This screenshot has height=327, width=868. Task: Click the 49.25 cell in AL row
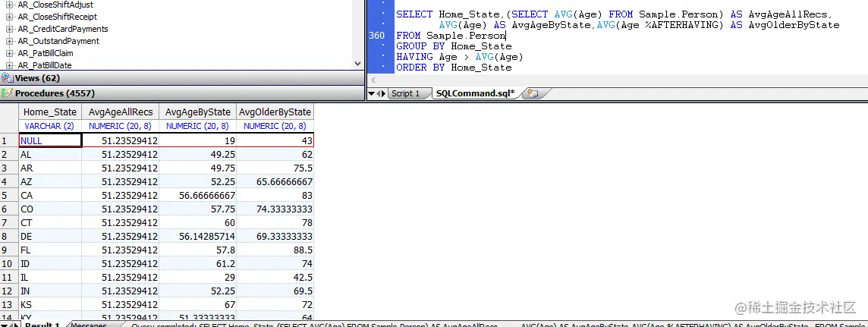click(x=197, y=154)
